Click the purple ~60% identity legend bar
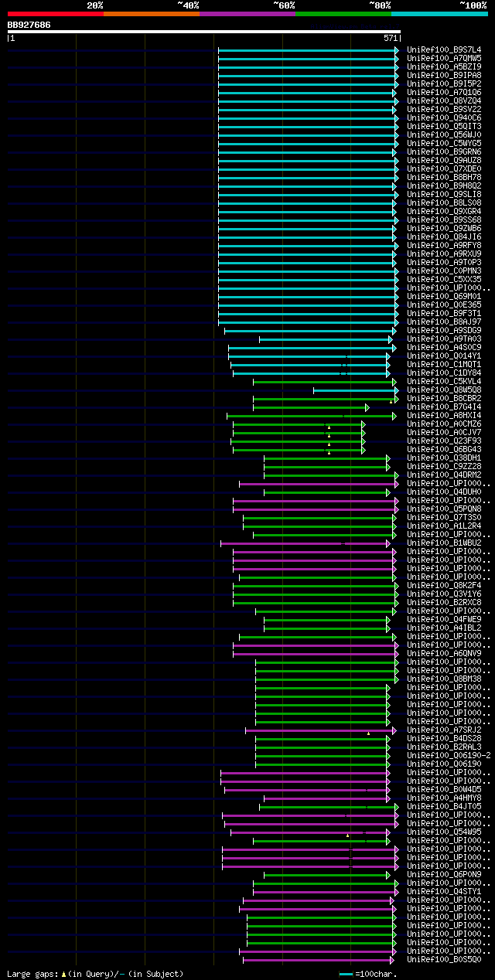This screenshot has height=980, width=495. [x=247, y=14]
